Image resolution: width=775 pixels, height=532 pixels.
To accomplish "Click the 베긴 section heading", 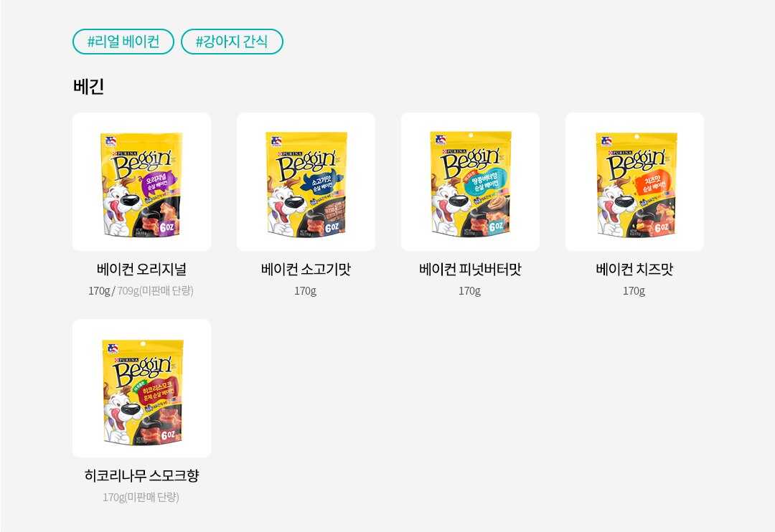I will pyautogui.click(x=88, y=87).
